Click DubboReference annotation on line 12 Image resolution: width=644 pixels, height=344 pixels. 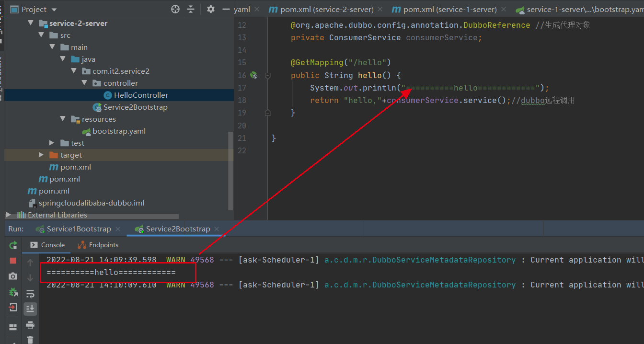[496, 25]
